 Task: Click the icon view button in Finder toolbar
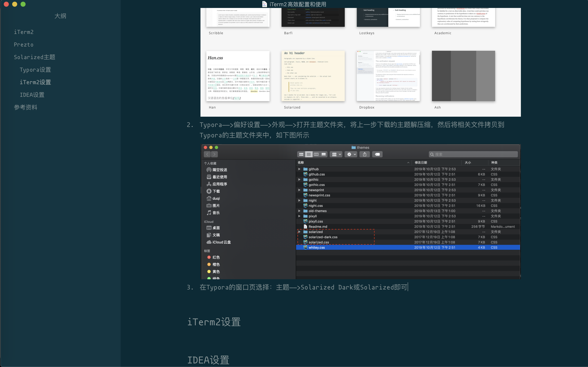pos(301,154)
